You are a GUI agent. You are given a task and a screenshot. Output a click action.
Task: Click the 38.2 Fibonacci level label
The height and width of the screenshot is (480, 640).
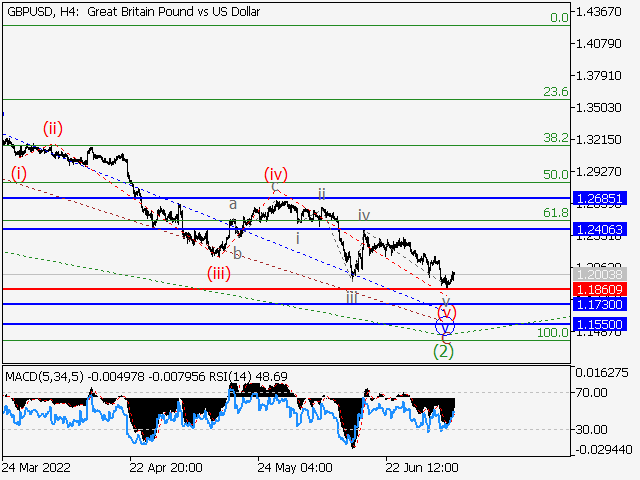click(x=556, y=138)
